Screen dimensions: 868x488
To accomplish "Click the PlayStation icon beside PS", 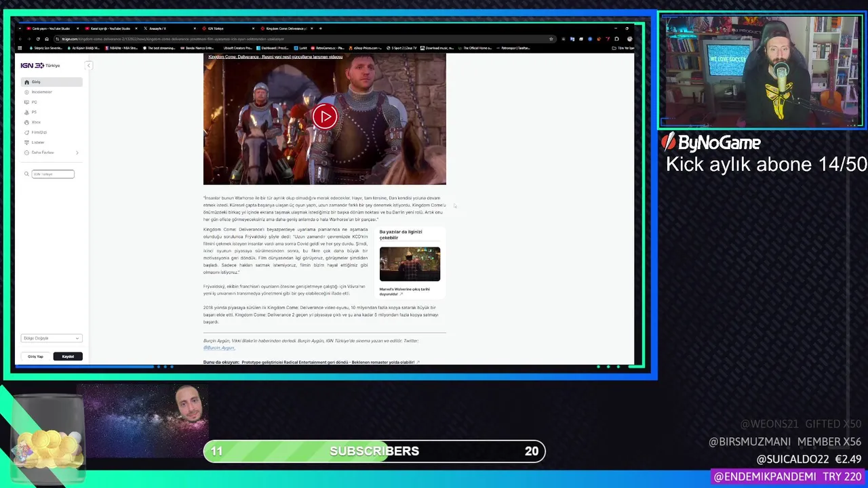I will pyautogui.click(x=26, y=113).
